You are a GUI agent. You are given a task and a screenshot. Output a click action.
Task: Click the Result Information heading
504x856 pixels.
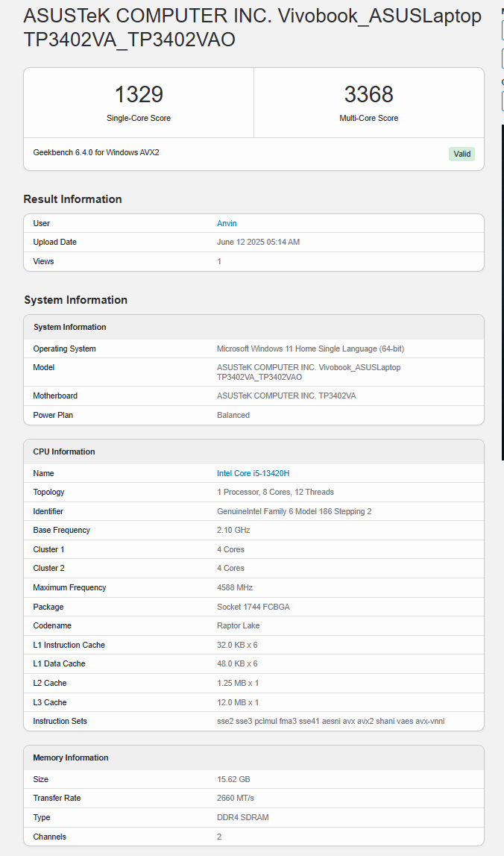[72, 199]
